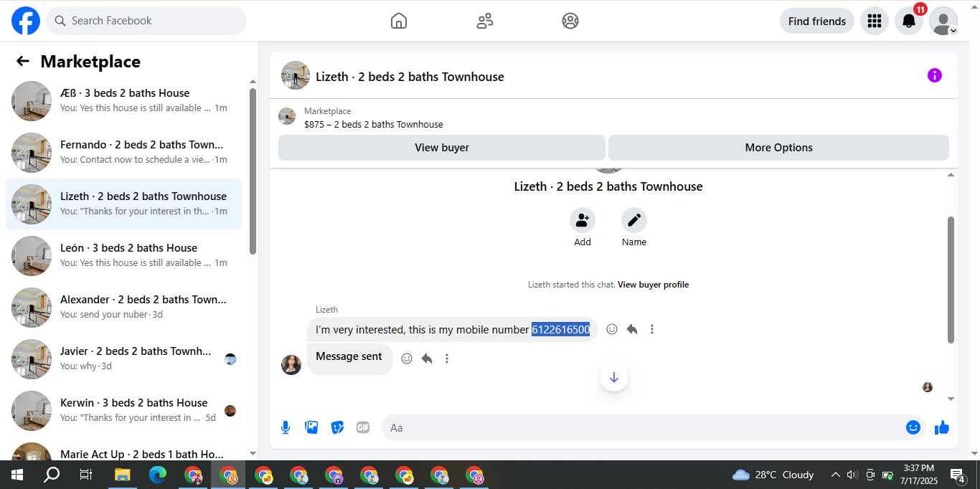Select Lizeth 2 beds 2 baths Townhouse chat

[123, 204]
